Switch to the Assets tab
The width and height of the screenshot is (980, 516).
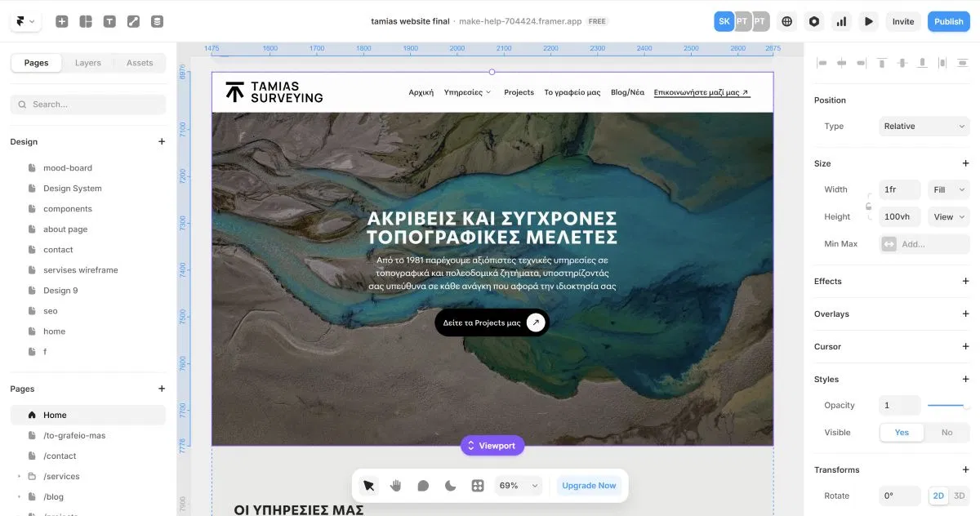coord(140,63)
